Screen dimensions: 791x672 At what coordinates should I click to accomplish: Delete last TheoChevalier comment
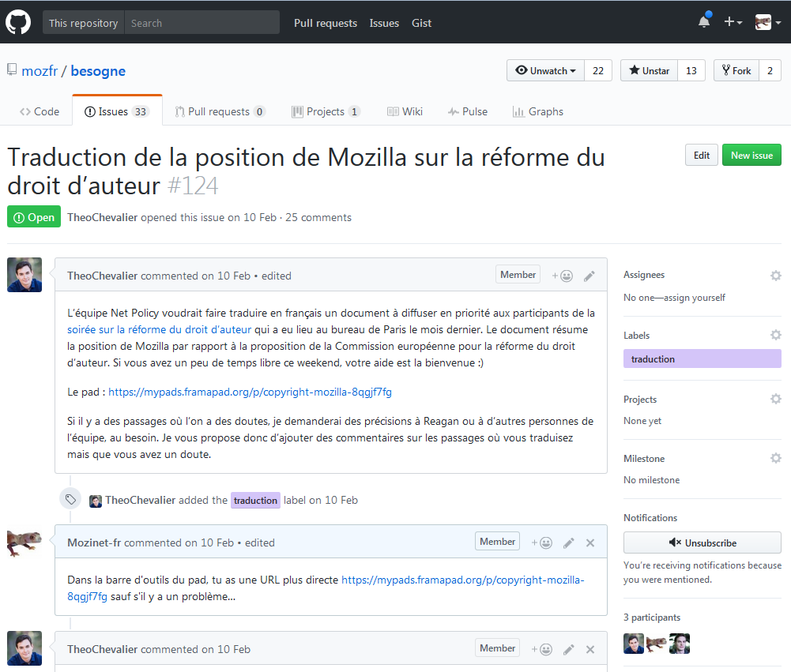(590, 649)
